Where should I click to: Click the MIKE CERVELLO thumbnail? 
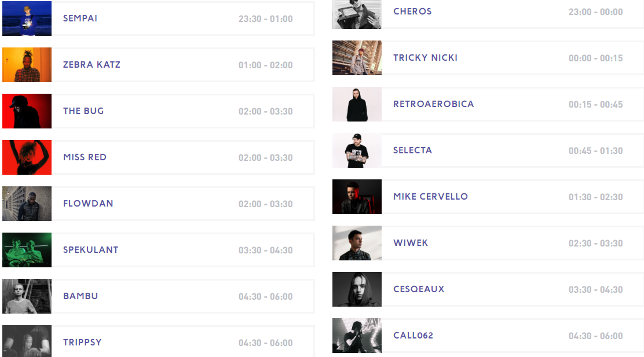coord(357,197)
